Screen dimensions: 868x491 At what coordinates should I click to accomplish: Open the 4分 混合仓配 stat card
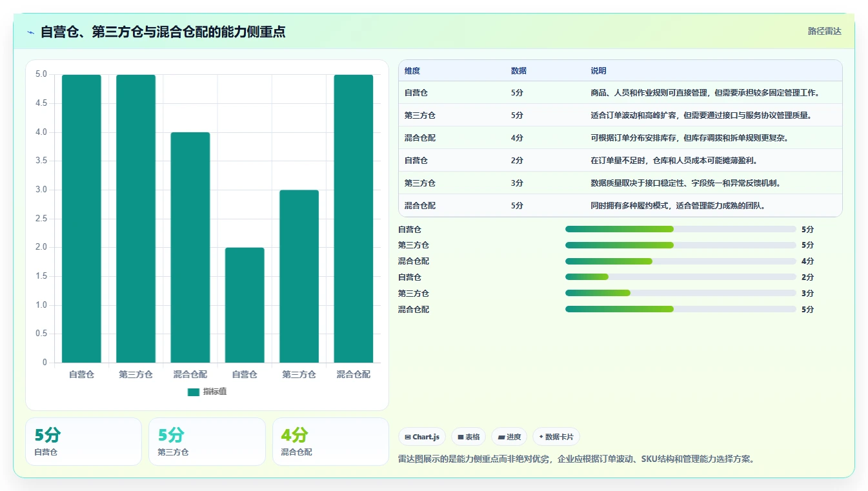[x=330, y=442]
